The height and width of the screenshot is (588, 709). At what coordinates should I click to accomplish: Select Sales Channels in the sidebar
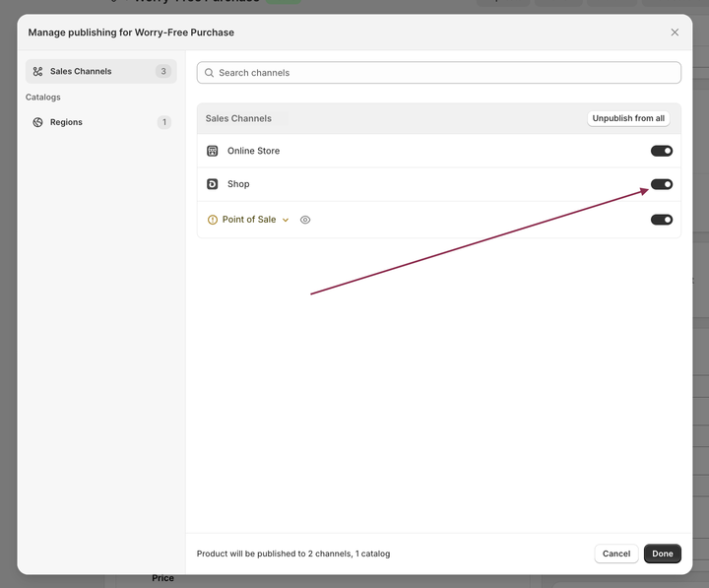(x=81, y=72)
